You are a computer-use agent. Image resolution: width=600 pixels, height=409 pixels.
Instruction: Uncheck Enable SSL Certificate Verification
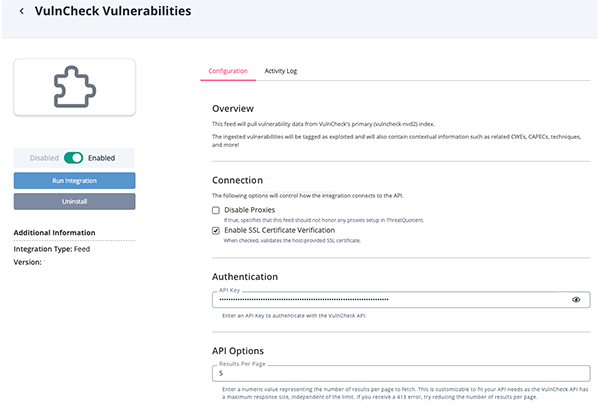pyautogui.click(x=216, y=230)
